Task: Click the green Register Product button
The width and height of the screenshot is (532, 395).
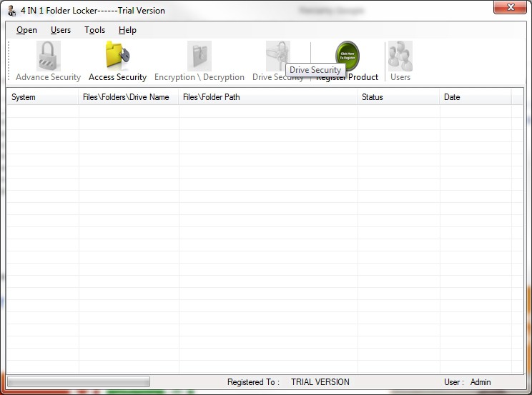Action: [347, 54]
